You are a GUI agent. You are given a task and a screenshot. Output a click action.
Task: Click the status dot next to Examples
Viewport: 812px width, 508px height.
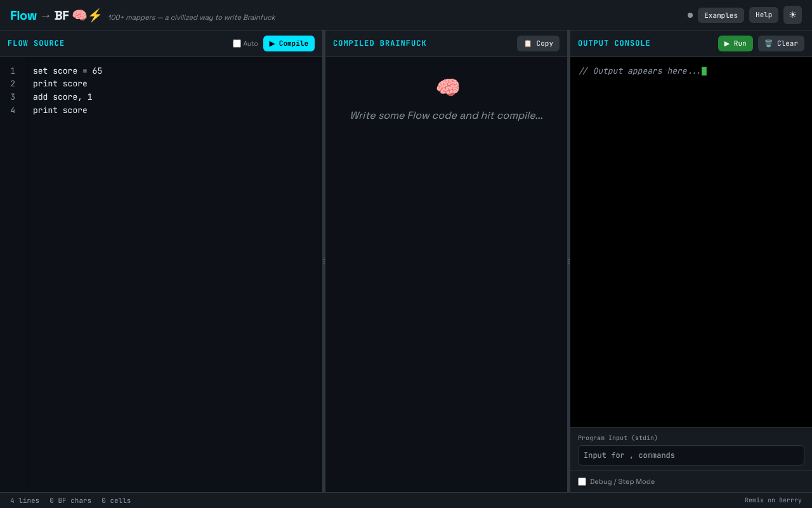[x=690, y=15]
